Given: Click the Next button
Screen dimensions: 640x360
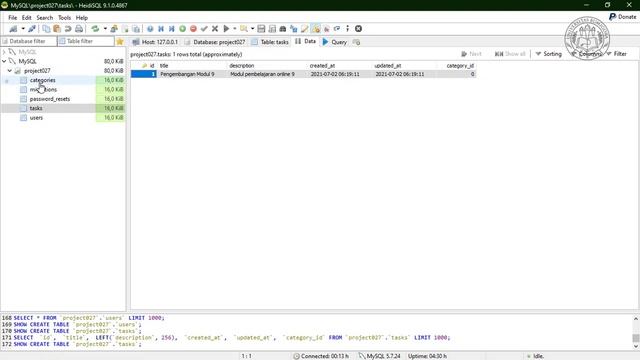Looking at the screenshot, I should coord(471,54).
